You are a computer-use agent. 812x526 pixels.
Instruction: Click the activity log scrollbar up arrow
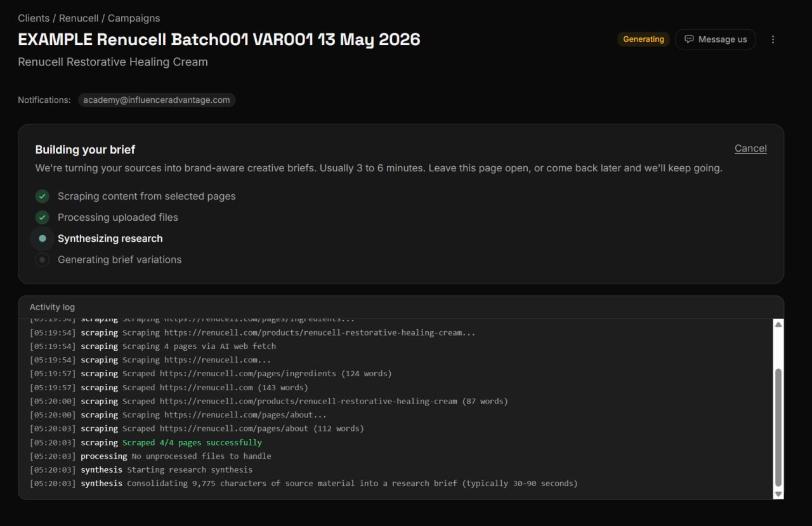(778, 324)
